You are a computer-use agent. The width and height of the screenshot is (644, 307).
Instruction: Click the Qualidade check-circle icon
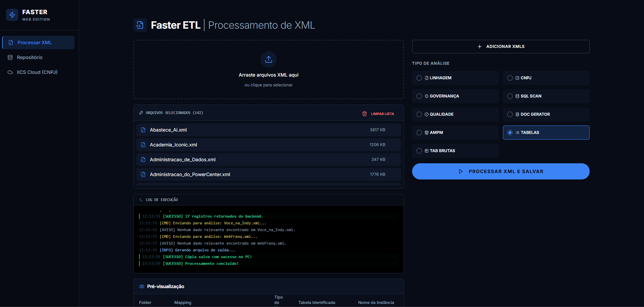point(427,114)
